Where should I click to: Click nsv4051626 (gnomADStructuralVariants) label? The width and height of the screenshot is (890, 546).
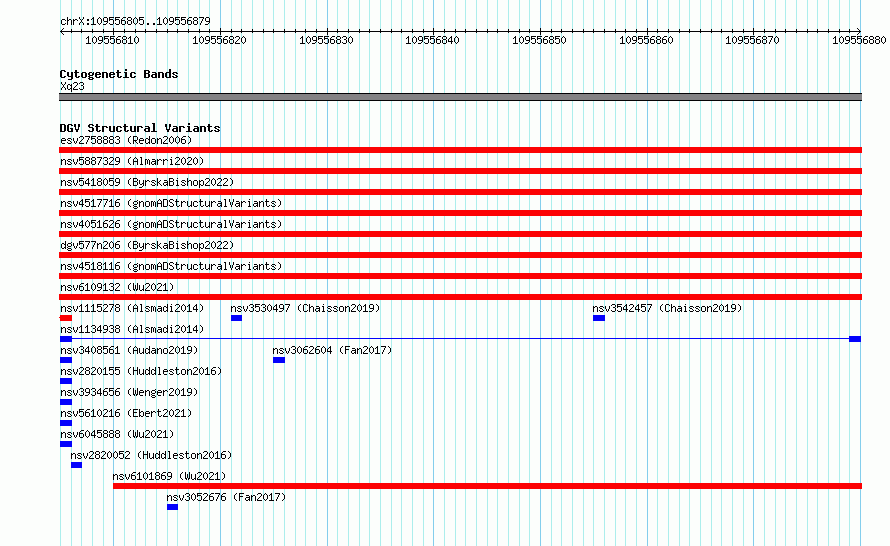171,224
